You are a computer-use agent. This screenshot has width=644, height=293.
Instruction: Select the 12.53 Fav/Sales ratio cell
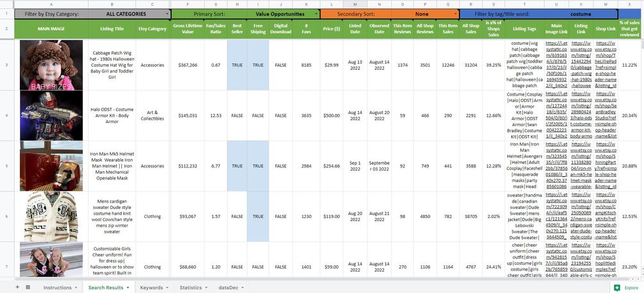(215, 115)
